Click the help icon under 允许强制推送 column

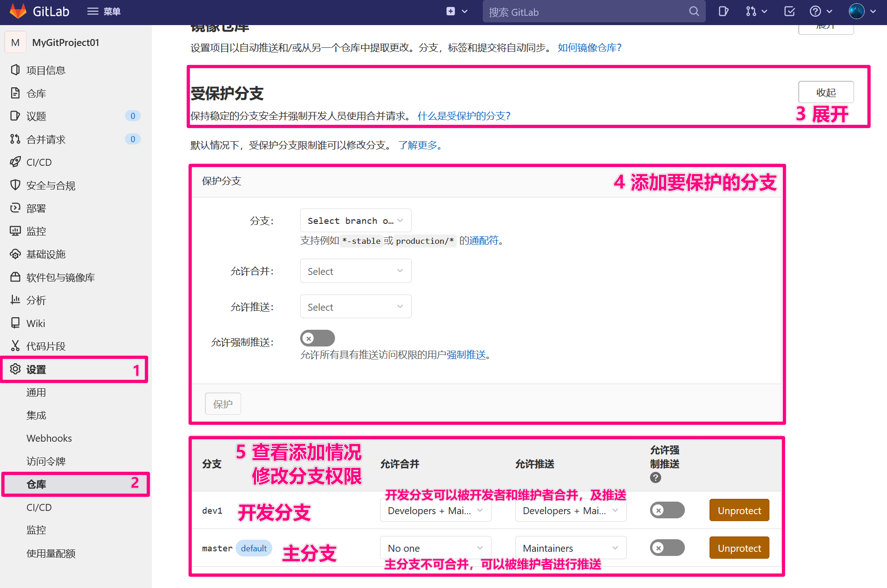[x=655, y=477]
